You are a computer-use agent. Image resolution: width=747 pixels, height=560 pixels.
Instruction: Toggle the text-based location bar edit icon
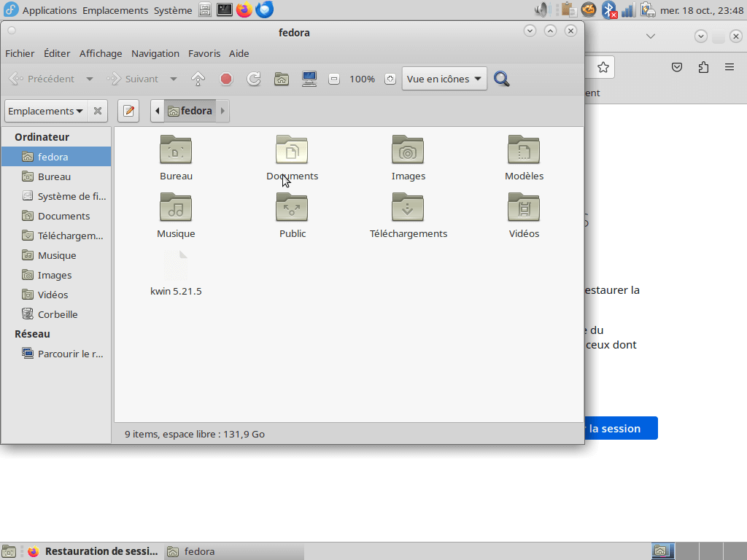pos(128,111)
